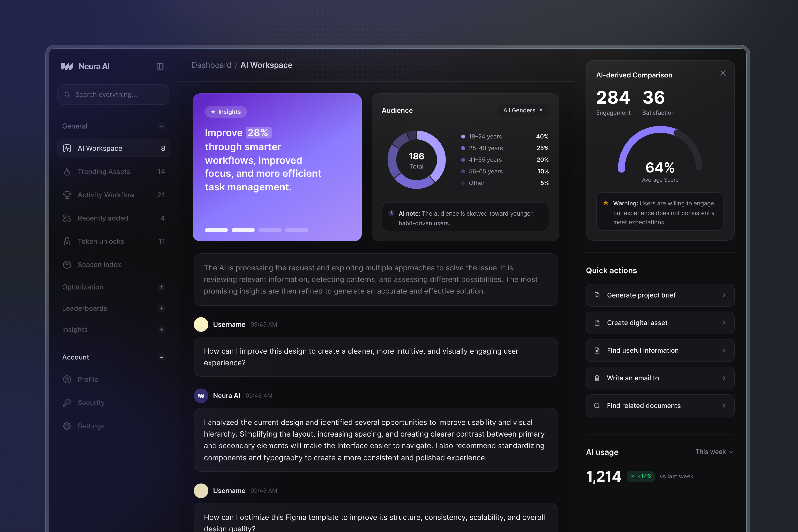Open Token unlocks in sidebar
798x532 pixels.
click(x=114, y=241)
